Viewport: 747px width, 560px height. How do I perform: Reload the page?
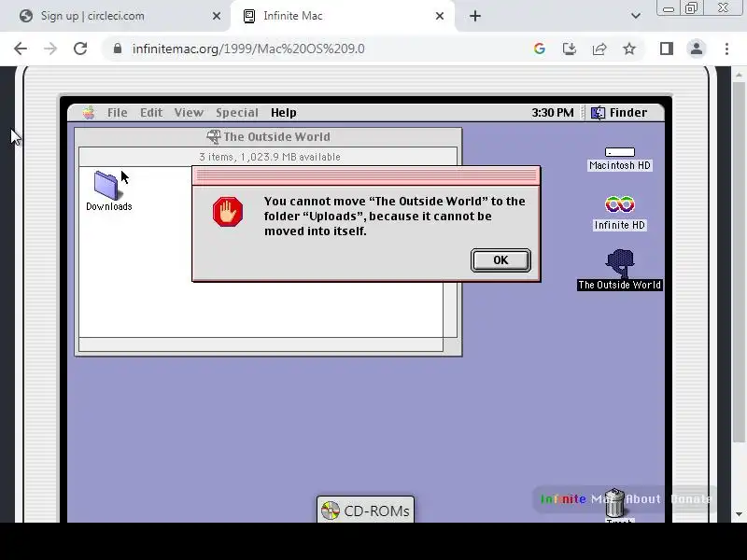click(x=80, y=49)
